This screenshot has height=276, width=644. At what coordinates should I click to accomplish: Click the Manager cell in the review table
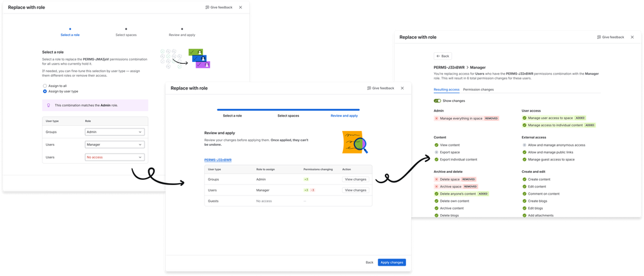(x=263, y=190)
